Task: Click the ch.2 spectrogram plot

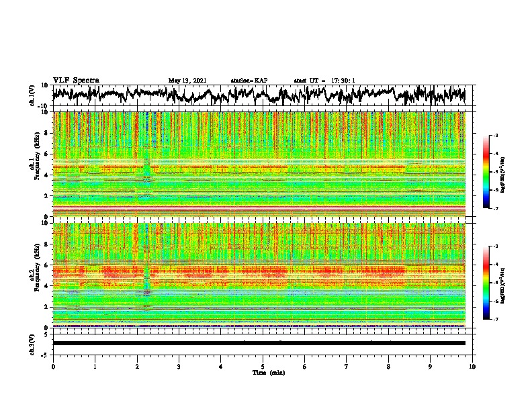Action: point(259,275)
